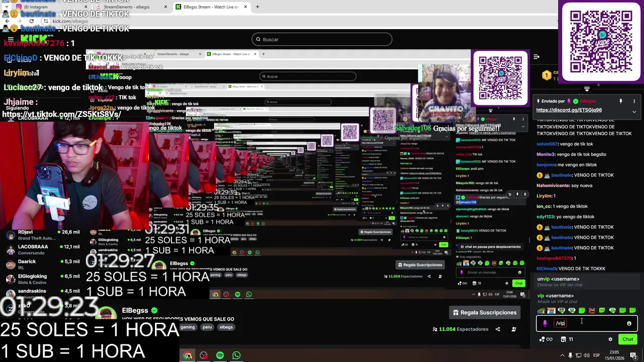
Task: Show hidden tray icons arrow
Action: [x=562, y=355]
